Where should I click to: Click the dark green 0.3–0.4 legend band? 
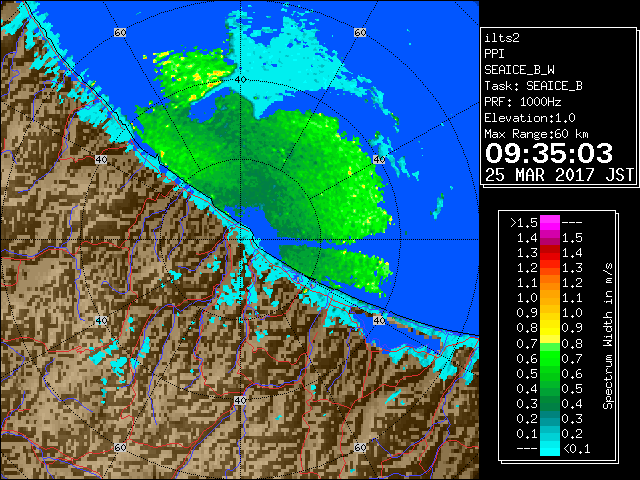pos(550,403)
